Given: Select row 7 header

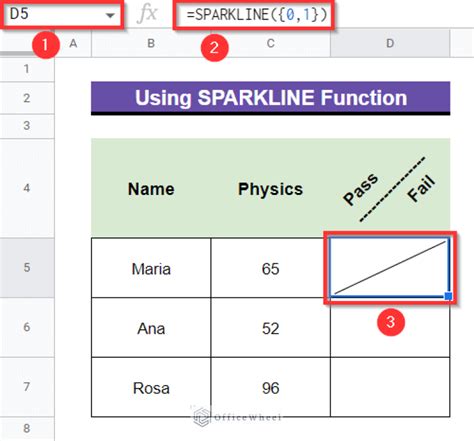Looking at the screenshot, I should [27, 387].
